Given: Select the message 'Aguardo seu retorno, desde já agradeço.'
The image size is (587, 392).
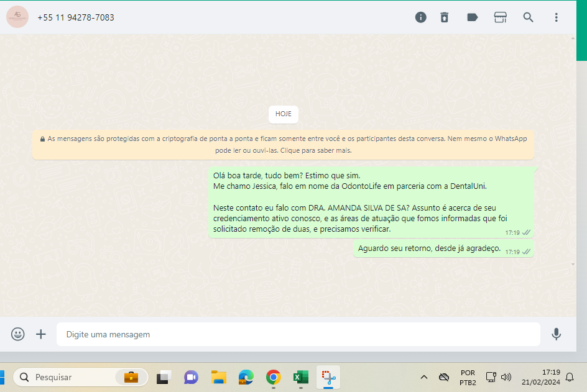Looking at the screenshot, I should click(443, 248).
